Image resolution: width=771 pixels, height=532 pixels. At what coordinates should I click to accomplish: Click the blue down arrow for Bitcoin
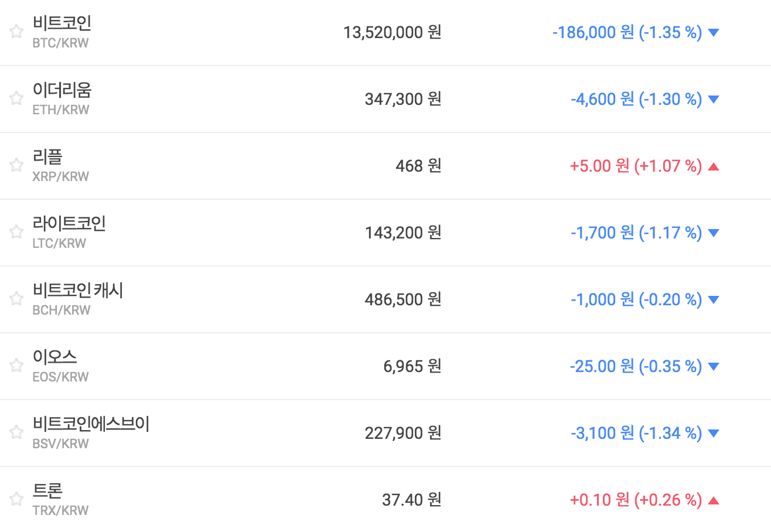713,33
